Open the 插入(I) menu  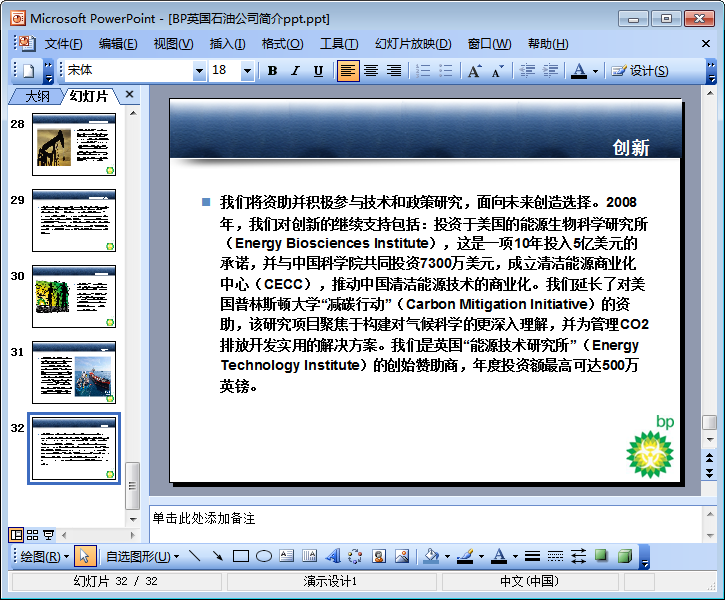tap(227, 44)
